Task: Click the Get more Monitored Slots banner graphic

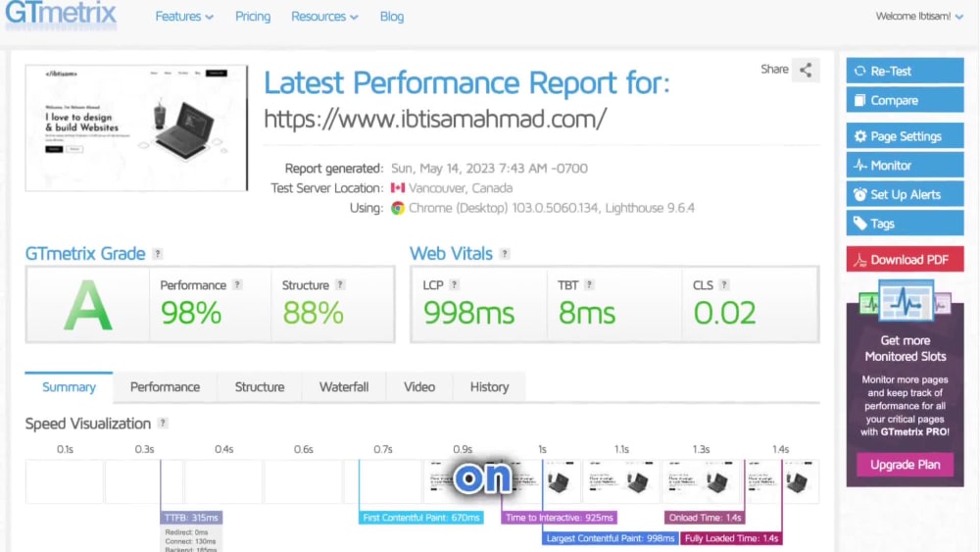Action: click(905, 301)
